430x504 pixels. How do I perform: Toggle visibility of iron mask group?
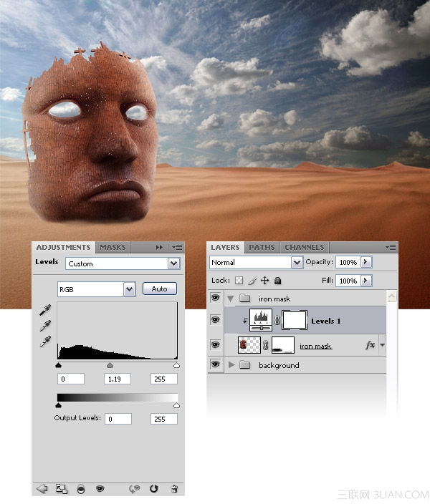point(215,298)
